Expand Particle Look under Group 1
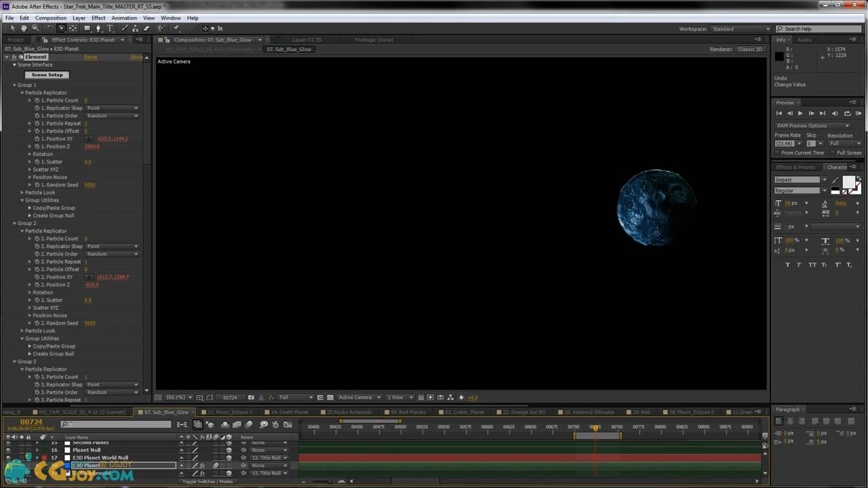 [22, 192]
